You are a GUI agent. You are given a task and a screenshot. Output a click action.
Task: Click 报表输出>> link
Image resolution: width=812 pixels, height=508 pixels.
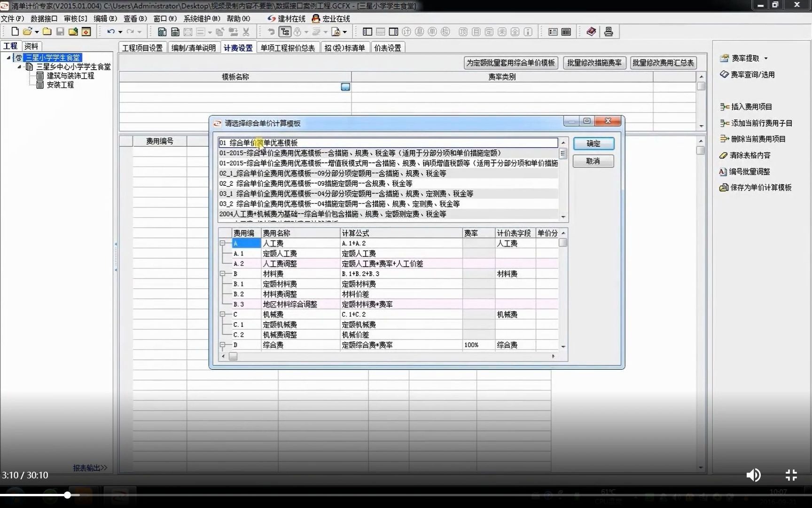tap(90, 468)
